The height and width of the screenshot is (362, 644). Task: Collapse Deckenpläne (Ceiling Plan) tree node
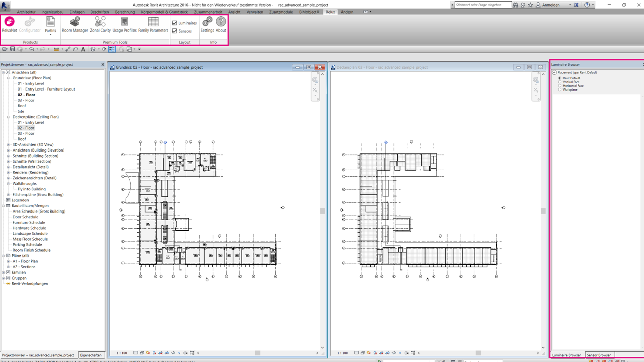(x=8, y=117)
